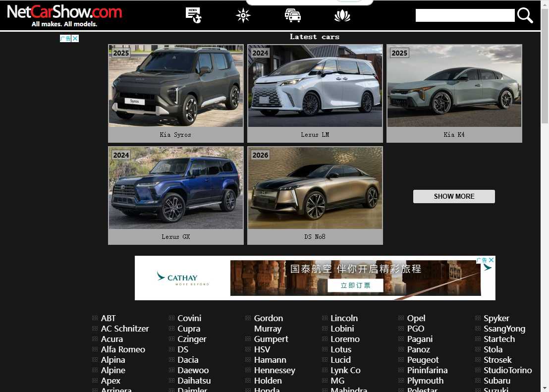Open the DS No8 thumbnail image
549x392 pixels.
(315, 188)
